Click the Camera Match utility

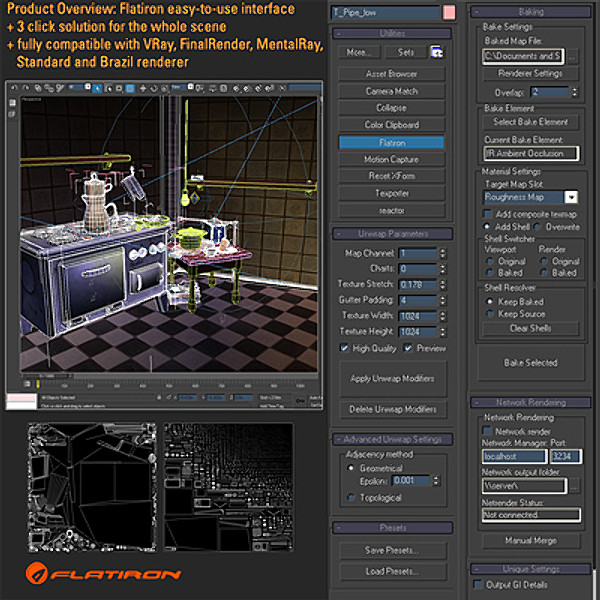[x=392, y=91]
